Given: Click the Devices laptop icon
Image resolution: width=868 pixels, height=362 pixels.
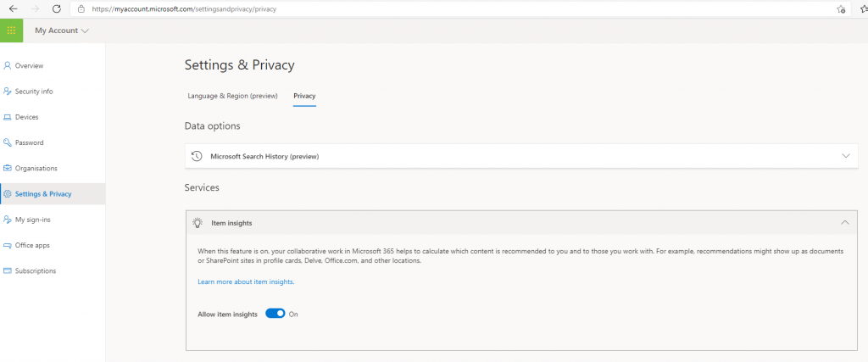Looking at the screenshot, I should 8,117.
